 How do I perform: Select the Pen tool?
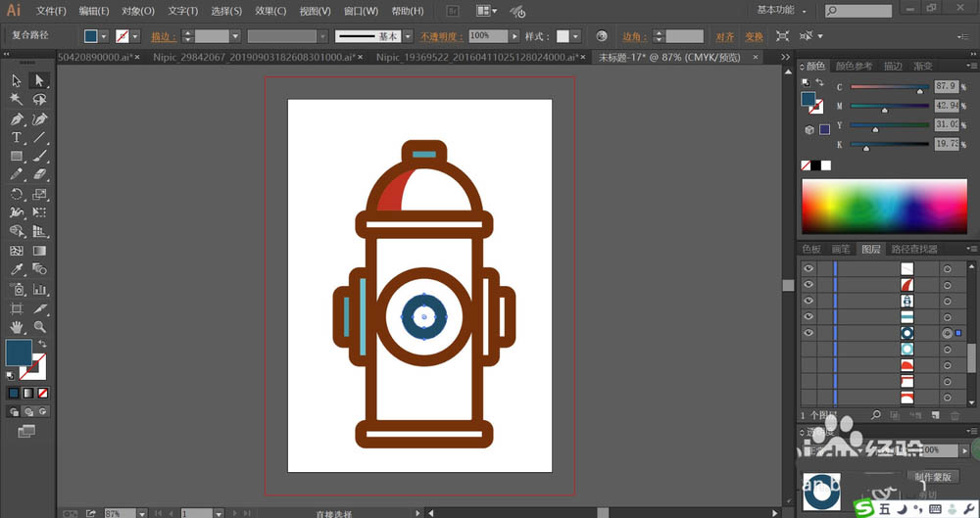pos(17,118)
